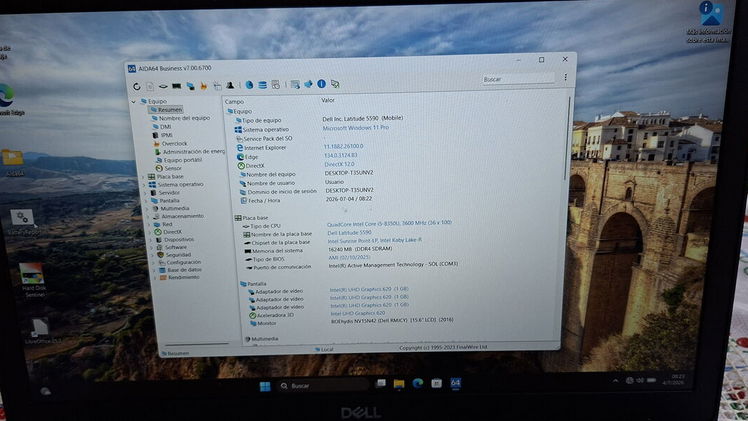This screenshot has height=421, width=748.
Task: Click the blue globe toolbar icon
Action: point(249,85)
